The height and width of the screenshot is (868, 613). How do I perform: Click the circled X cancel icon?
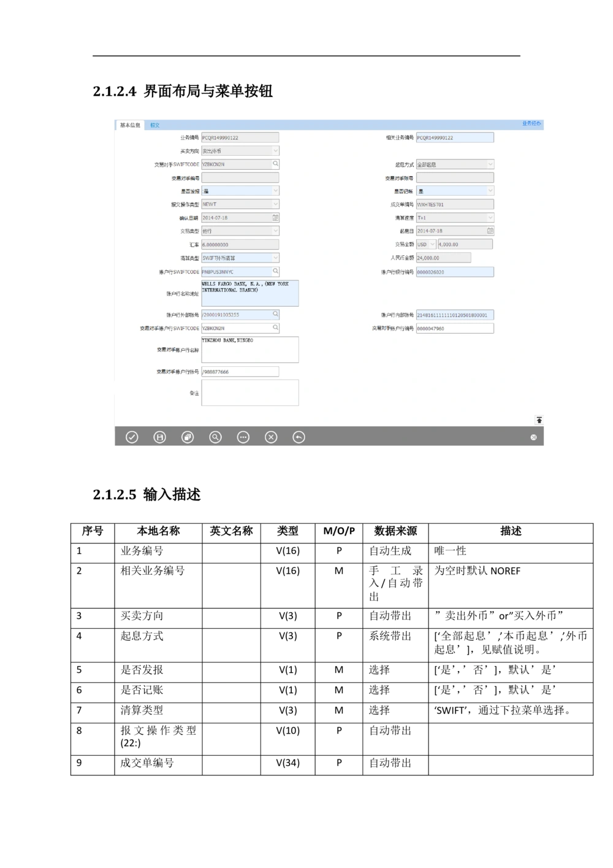(x=271, y=437)
